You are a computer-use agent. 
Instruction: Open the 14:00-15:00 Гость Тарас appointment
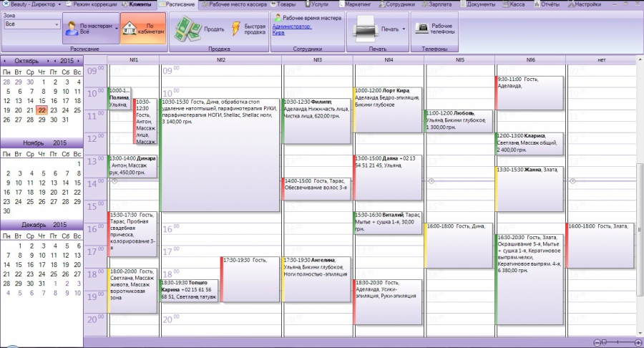point(316,188)
